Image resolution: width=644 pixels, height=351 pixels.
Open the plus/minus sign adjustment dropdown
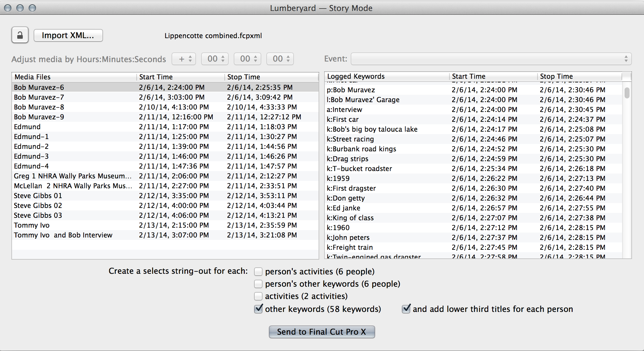pyautogui.click(x=184, y=59)
